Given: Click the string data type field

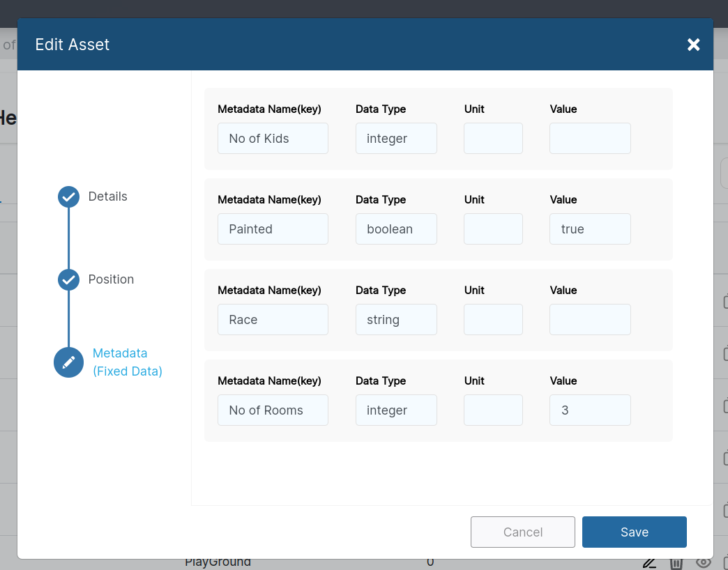Looking at the screenshot, I should [396, 320].
